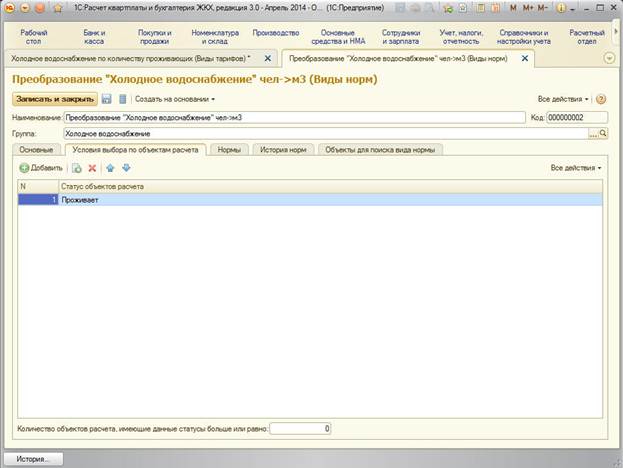The width and height of the screenshot is (623, 468).
Task: Open the Производство section
Action: (x=276, y=33)
